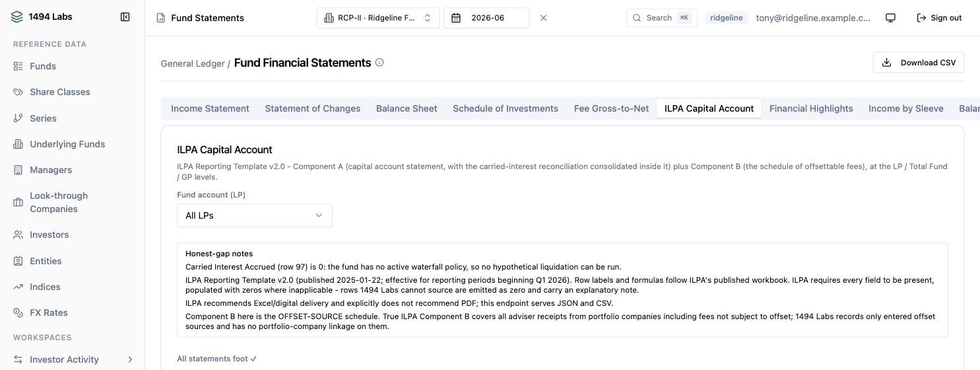980x370 pixels.
Task: Click the WORKSPACES section label
Action: click(42, 338)
